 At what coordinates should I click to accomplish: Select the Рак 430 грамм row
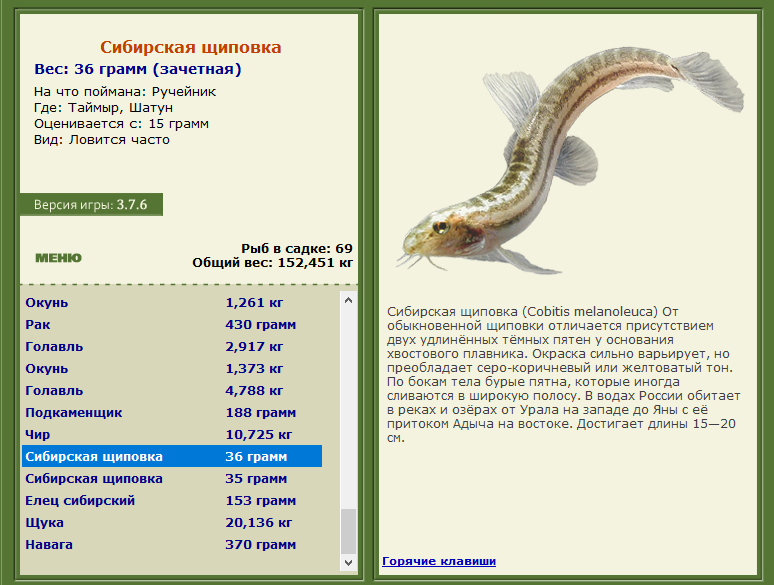tap(172, 324)
